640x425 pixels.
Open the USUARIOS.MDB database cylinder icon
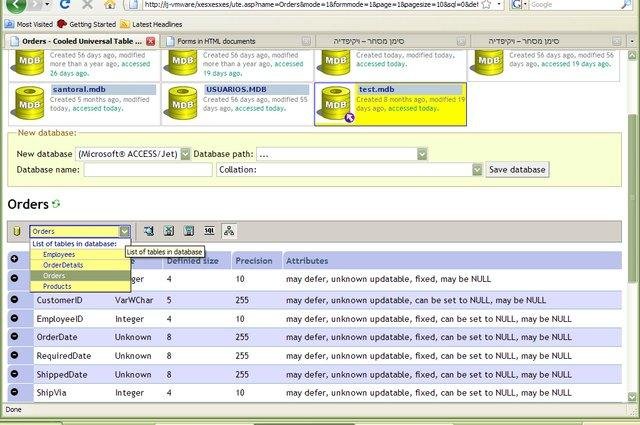pos(182,102)
